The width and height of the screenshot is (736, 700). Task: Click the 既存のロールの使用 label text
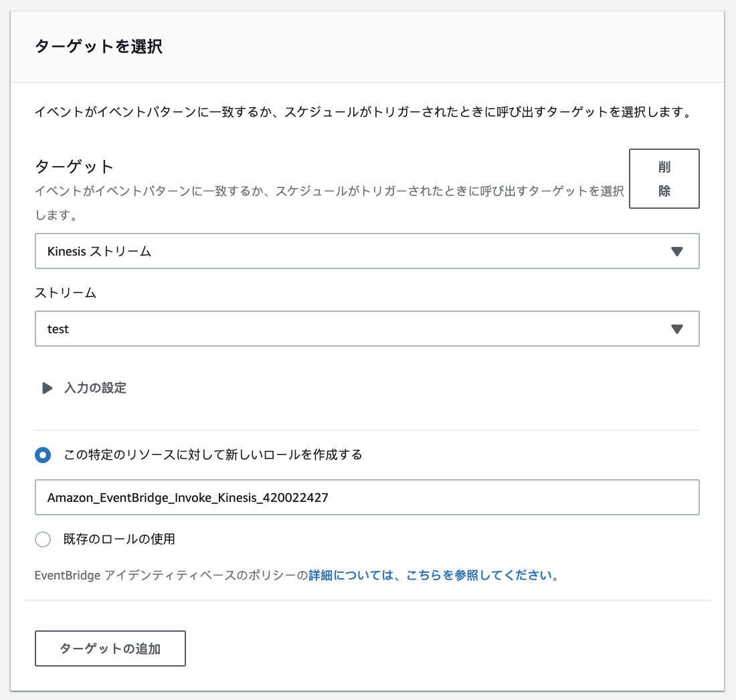click(x=119, y=539)
